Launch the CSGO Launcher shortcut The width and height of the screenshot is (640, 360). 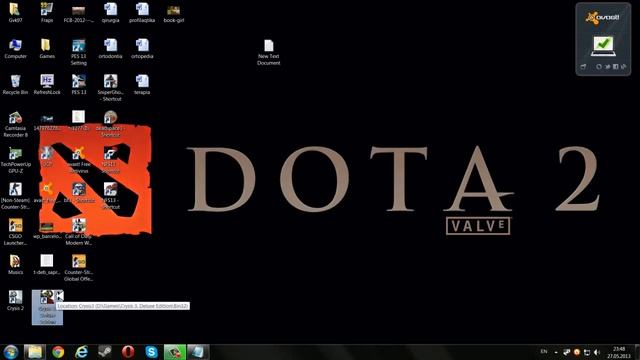pos(15,232)
